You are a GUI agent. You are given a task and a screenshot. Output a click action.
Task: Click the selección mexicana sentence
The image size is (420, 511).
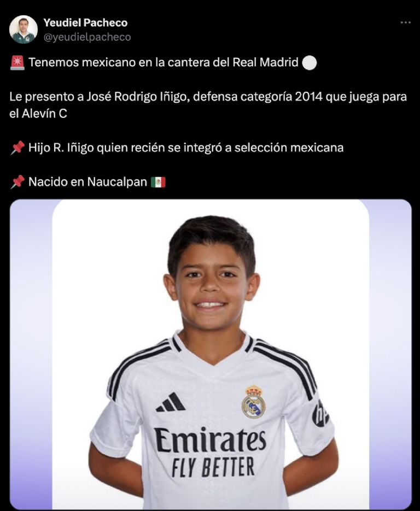pyautogui.click(x=186, y=148)
